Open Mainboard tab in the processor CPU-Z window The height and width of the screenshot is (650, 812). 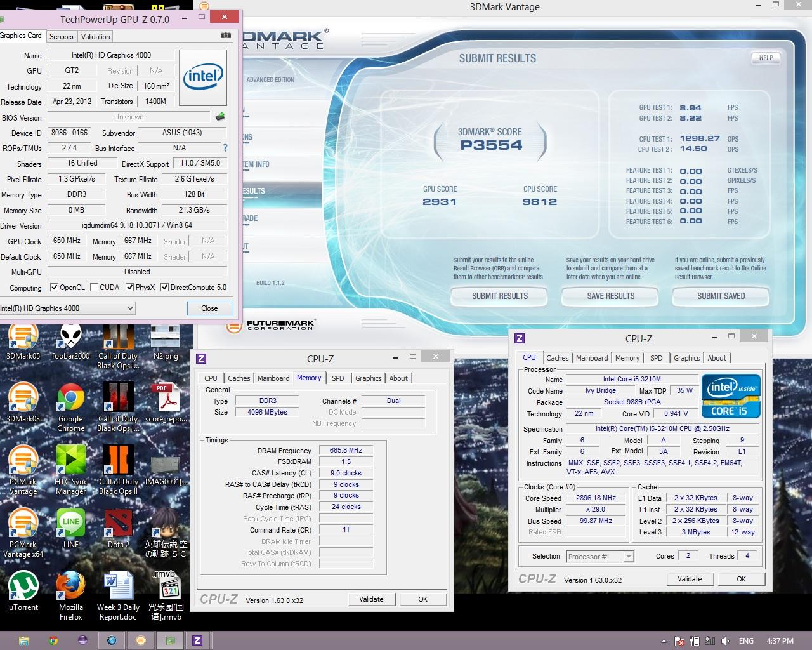592,358
